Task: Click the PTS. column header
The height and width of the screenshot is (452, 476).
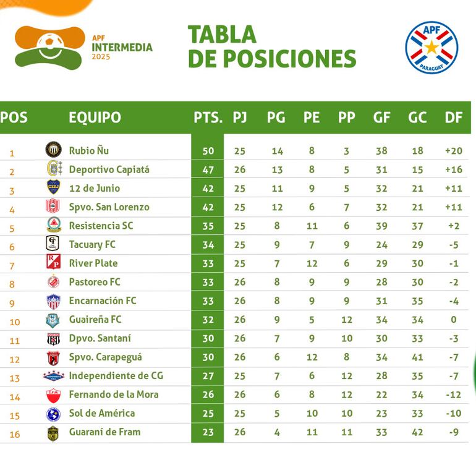Action: click(208, 117)
